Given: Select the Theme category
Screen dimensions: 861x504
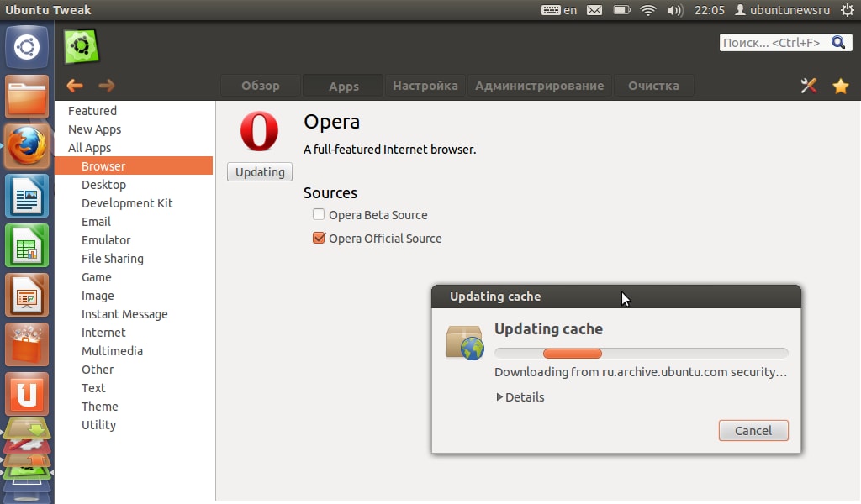Looking at the screenshot, I should (134, 407).
